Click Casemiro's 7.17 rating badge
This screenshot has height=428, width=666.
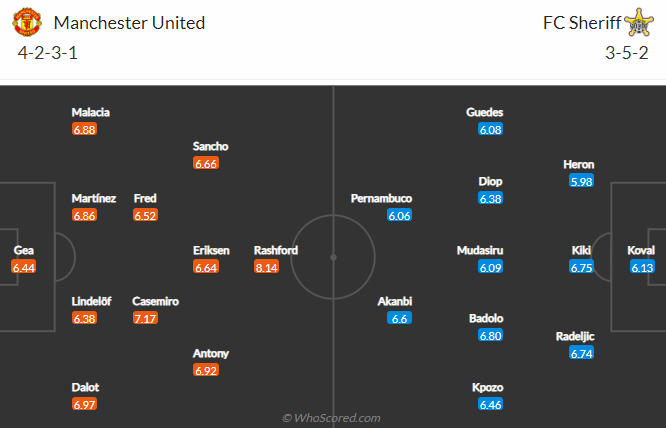click(146, 318)
